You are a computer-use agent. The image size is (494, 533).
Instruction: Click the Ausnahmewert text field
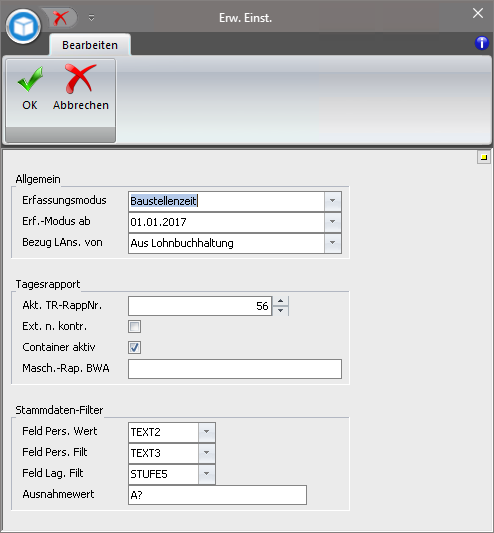pyautogui.click(x=217, y=495)
